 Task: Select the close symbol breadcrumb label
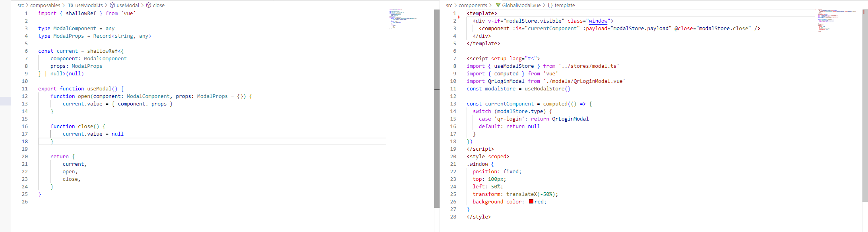(159, 5)
